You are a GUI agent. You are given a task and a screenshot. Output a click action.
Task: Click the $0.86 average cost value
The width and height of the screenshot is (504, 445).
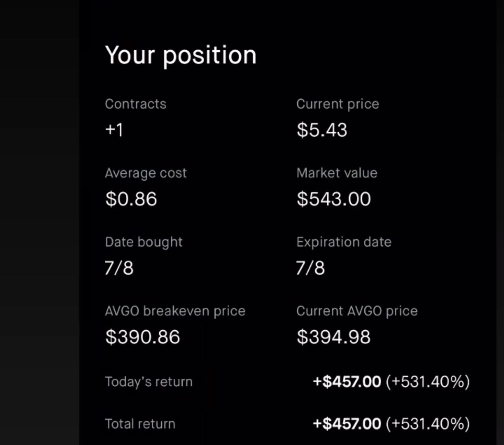pyautogui.click(x=131, y=199)
